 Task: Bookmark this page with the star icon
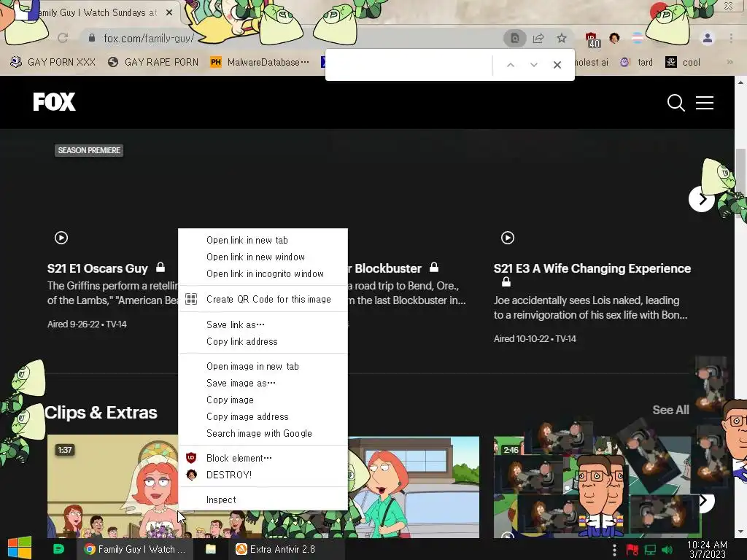click(562, 39)
